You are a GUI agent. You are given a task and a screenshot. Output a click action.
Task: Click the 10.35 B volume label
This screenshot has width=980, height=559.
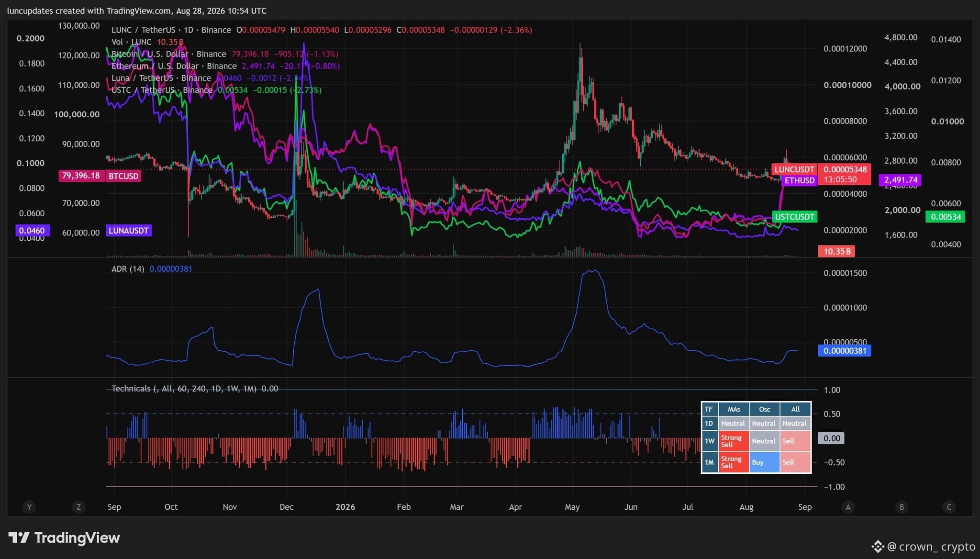coord(837,251)
